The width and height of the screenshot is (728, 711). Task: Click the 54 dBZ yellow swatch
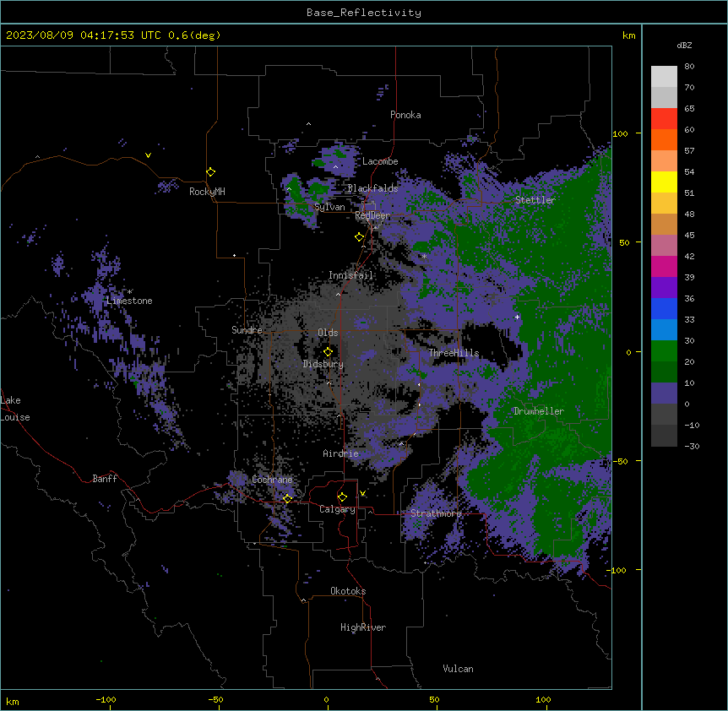click(664, 182)
